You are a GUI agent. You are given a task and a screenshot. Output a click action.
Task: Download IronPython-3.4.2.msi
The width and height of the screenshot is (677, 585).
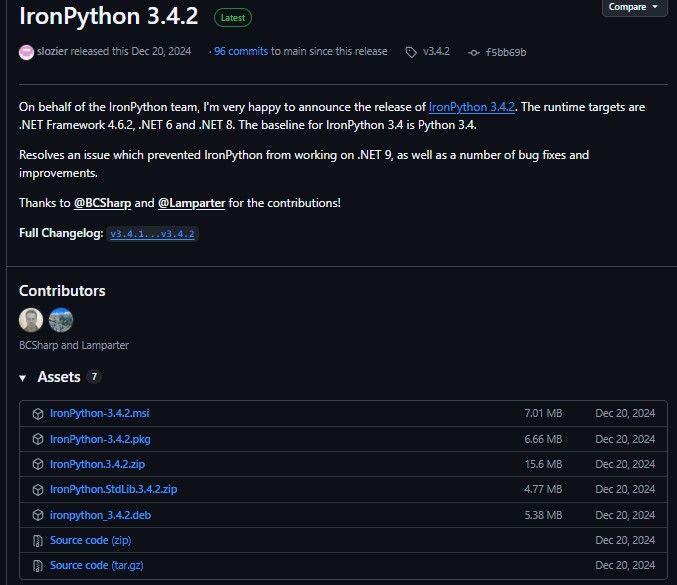(100, 413)
